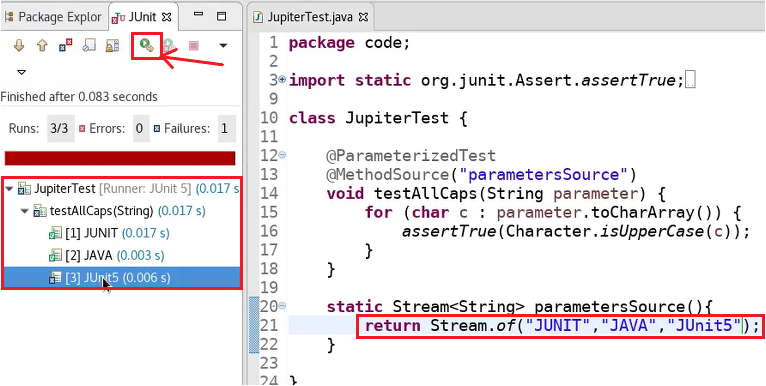Screen dimensions: 766x386
Task: Fold the testAllCaps method at line 12
Action: pyautogui.click(x=282, y=155)
